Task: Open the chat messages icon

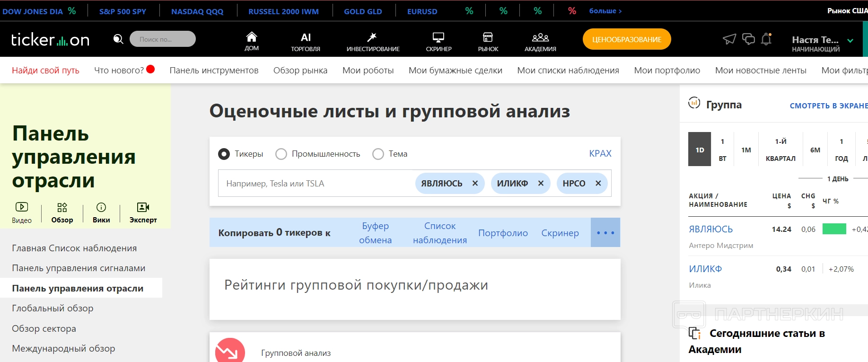Action: (748, 39)
